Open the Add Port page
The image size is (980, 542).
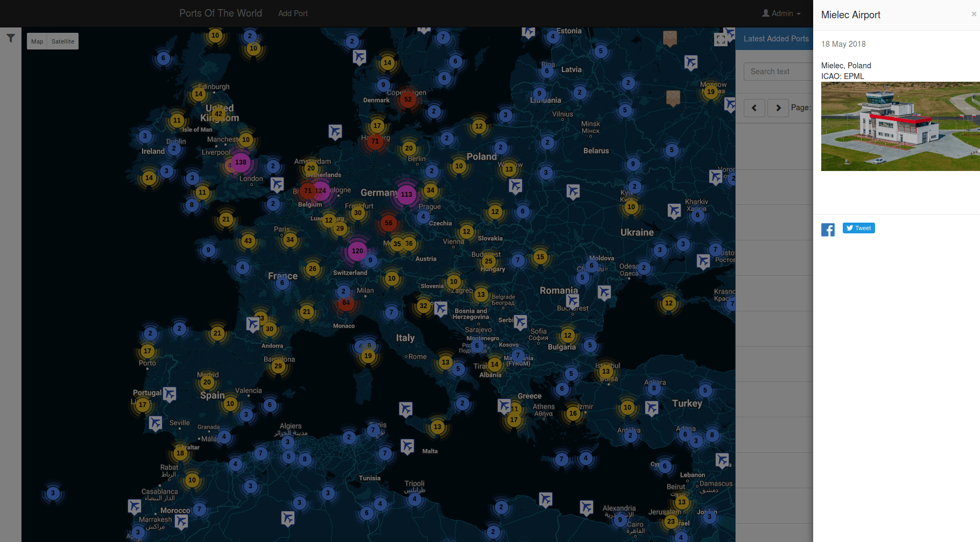tap(293, 13)
